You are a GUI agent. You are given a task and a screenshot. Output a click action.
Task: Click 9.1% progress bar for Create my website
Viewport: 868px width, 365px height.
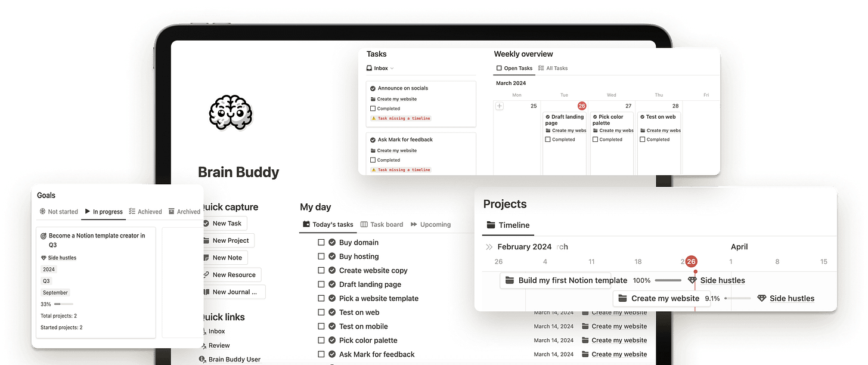point(737,298)
